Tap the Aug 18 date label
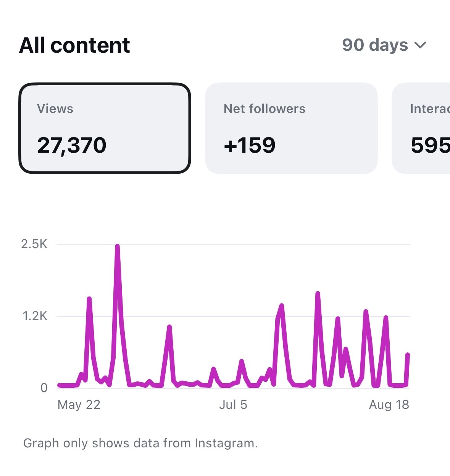450x476 pixels. coord(389,405)
